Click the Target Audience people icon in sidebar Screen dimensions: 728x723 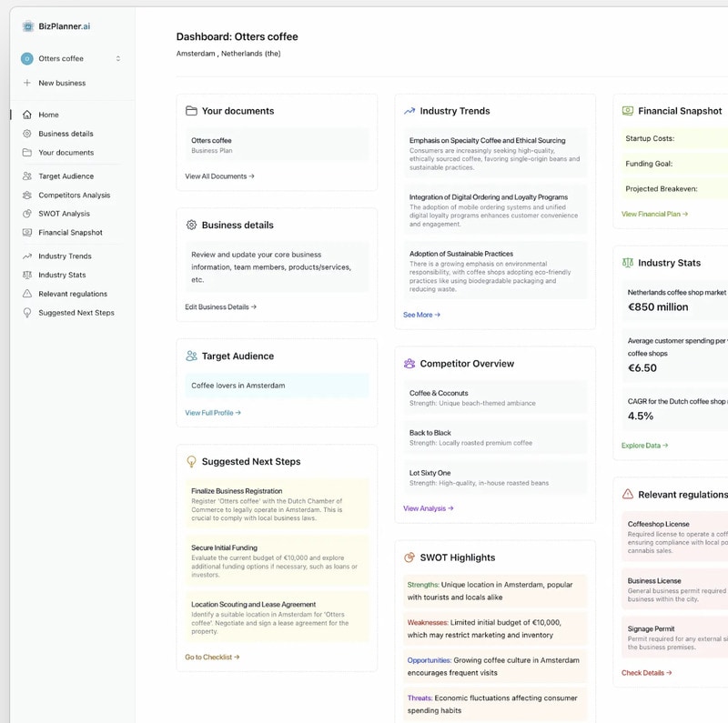click(27, 176)
